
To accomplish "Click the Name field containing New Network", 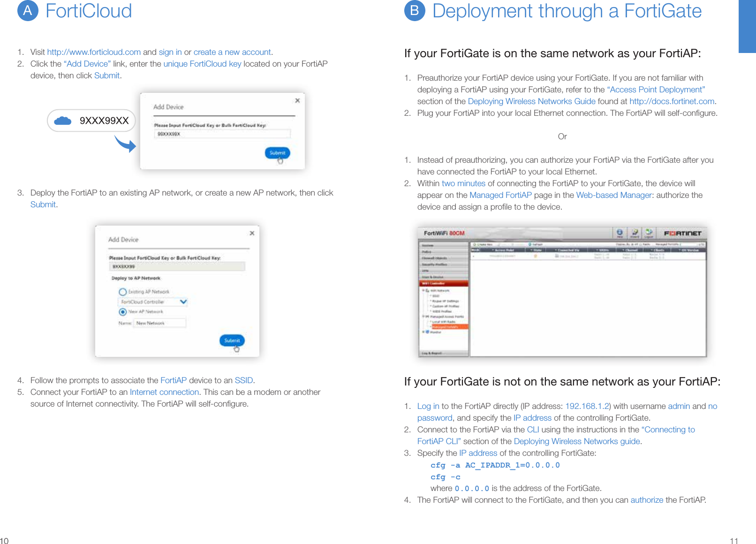I will [160, 323].
